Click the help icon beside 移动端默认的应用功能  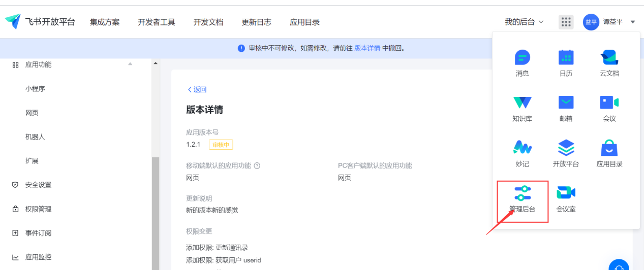(x=257, y=165)
